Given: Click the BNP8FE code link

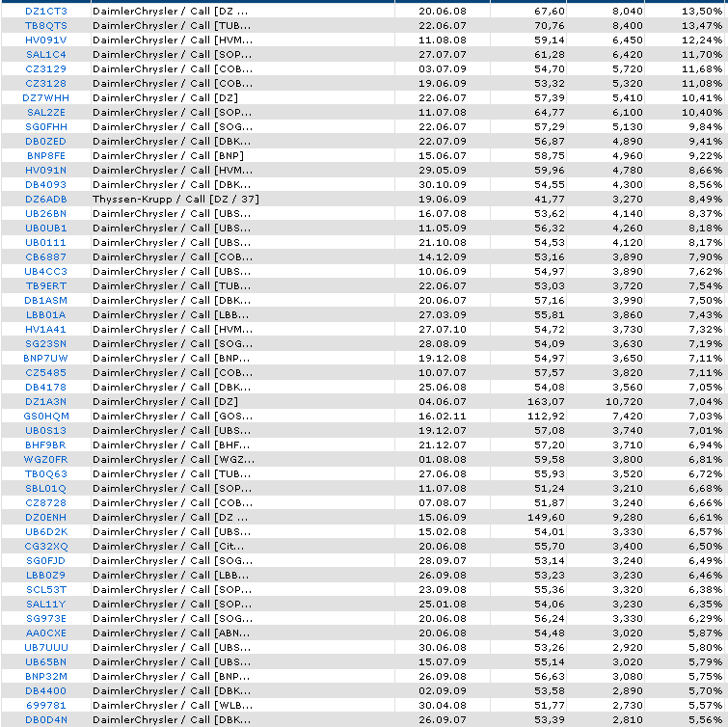Looking at the screenshot, I should (x=46, y=155).
